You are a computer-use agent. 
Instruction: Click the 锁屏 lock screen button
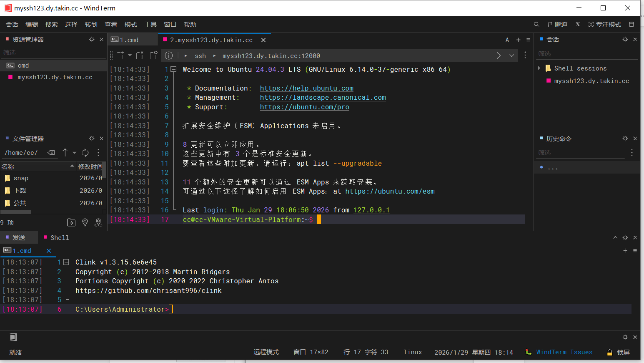(619, 352)
